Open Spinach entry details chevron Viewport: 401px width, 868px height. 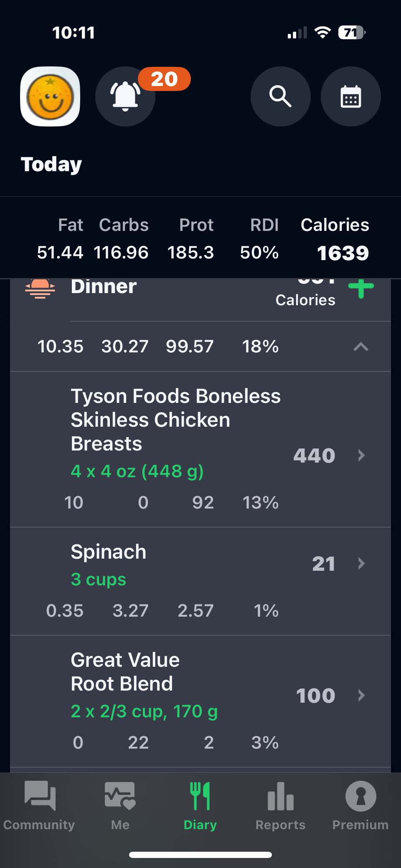[x=361, y=564]
